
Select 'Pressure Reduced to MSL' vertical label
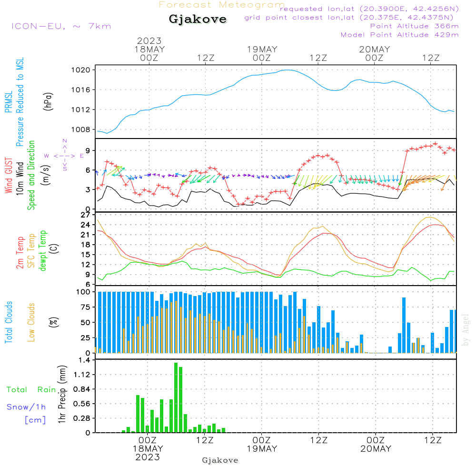click(x=20, y=102)
